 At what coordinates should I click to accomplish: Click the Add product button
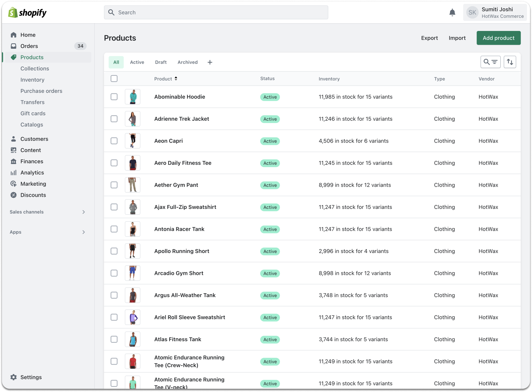click(x=498, y=38)
